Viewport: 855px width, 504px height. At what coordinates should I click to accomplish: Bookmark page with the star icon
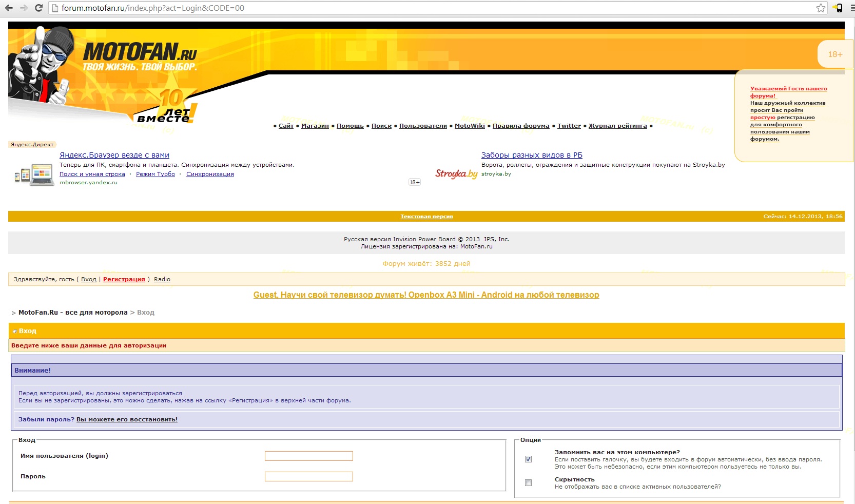click(x=821, y=8)
